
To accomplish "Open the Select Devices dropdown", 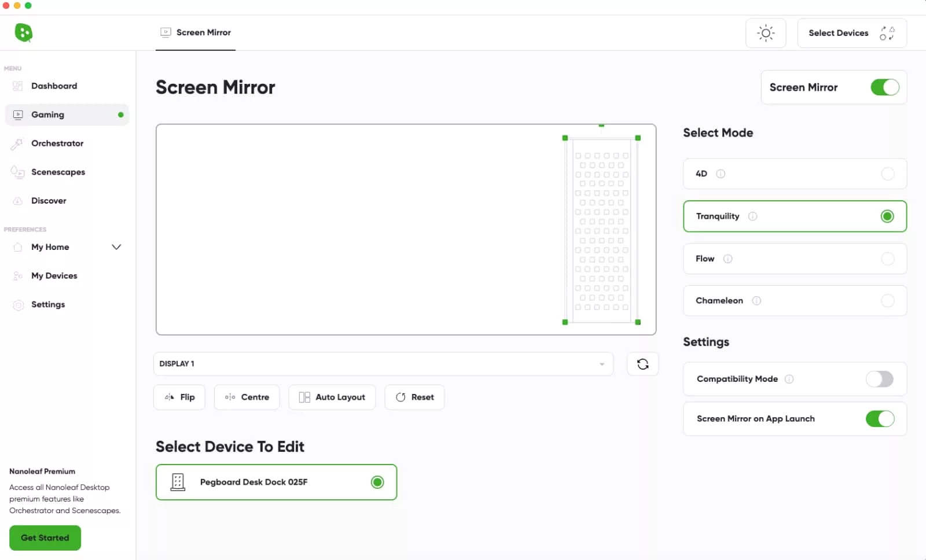I will (x=851, y=33).
